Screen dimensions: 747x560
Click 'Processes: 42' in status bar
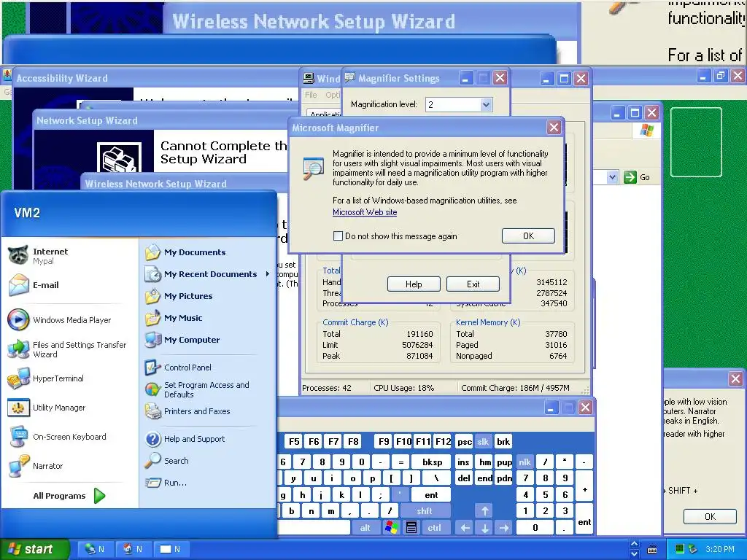click(x=327, y=388)
